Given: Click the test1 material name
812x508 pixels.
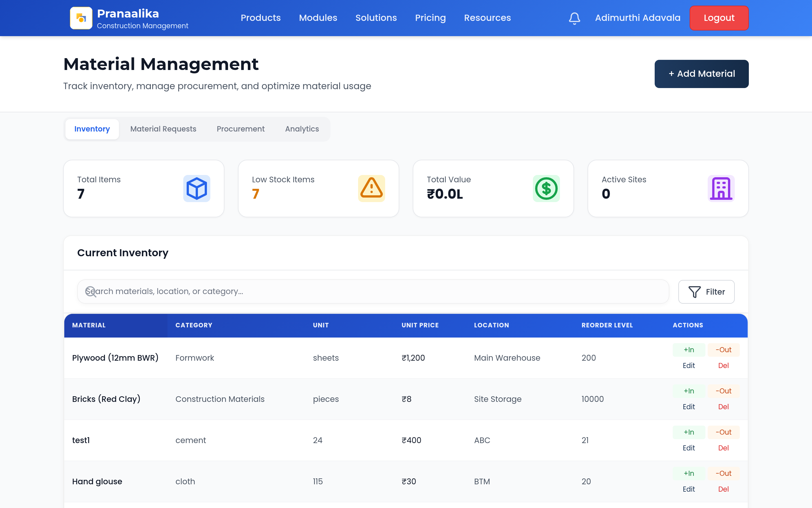Looking at the screenshot, I should pos(81,440).
